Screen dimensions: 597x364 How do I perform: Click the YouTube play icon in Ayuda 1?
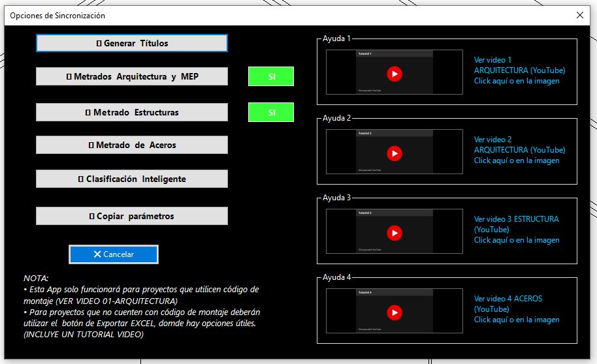[395, 74]
